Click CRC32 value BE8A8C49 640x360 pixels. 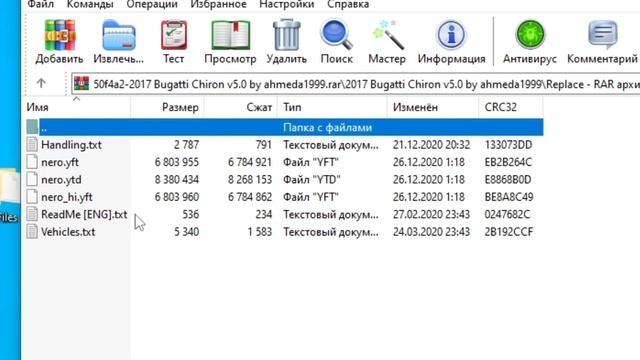pyautogui.click(x=509, y=197)
